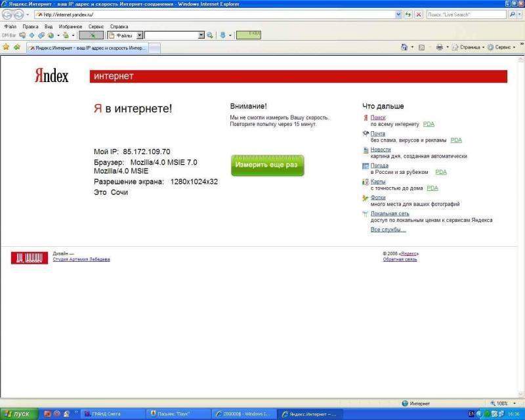Open search provider options dropdown arrow
Viewport: 525px width, 420px height.
click(520, 14)
